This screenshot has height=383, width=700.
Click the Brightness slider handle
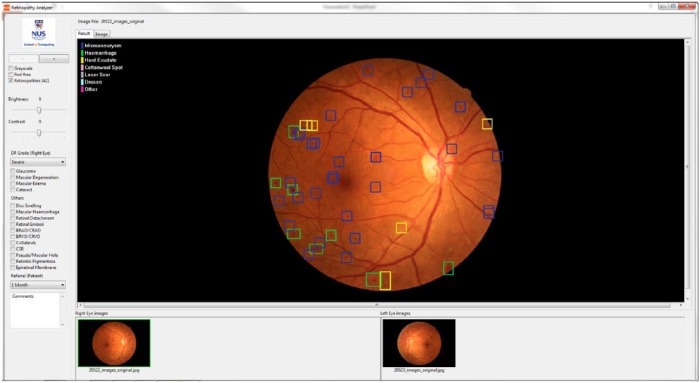(x=39, y=110)
